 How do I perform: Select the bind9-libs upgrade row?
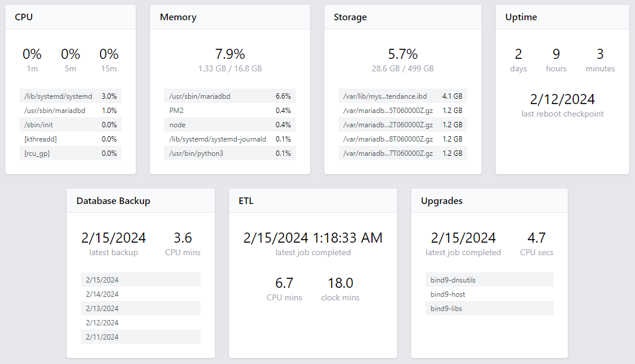[x=489, y=308]
